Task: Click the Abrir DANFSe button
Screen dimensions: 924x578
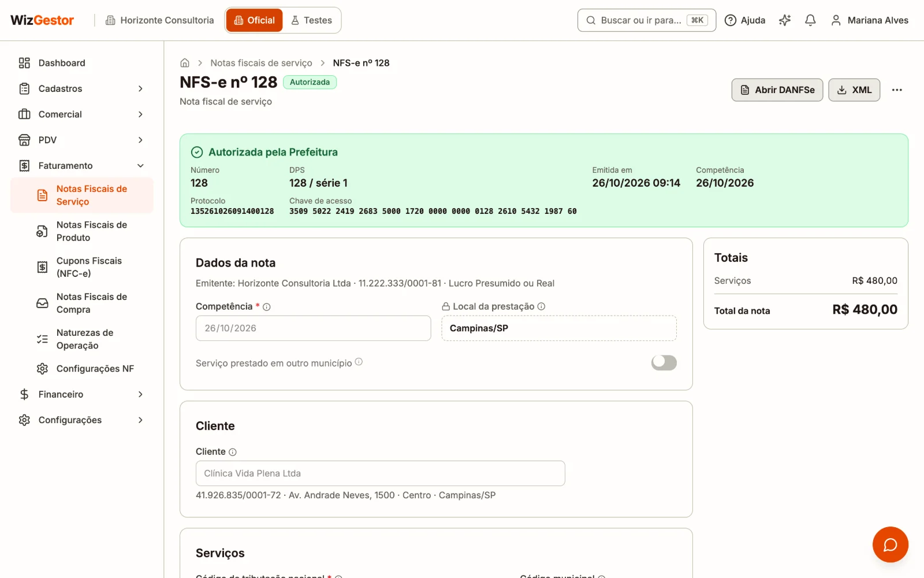Action: pos(777,90)
